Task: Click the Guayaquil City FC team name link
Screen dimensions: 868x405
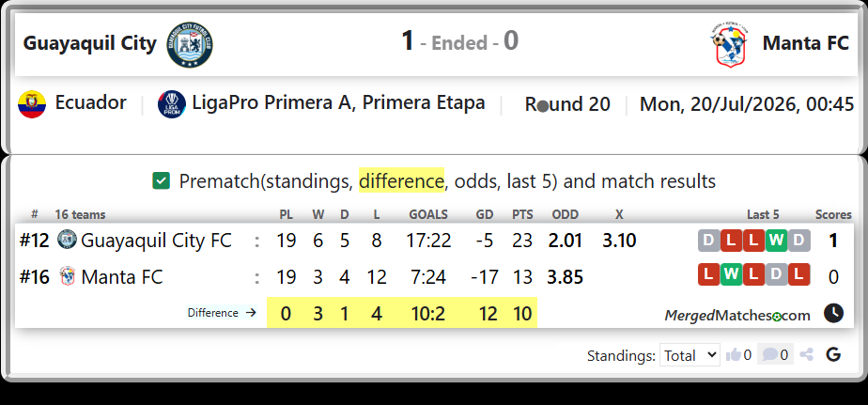Action: [x=156, y=241]
